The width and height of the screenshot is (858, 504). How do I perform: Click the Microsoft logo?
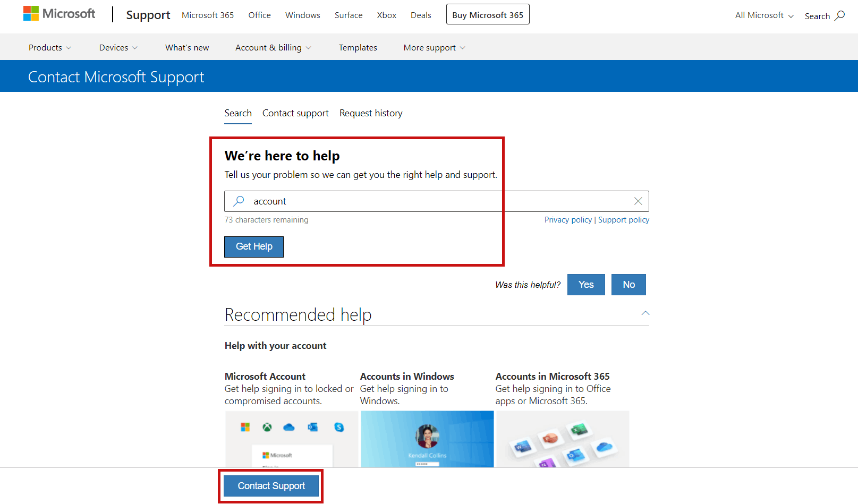click(x=60, y=14)
